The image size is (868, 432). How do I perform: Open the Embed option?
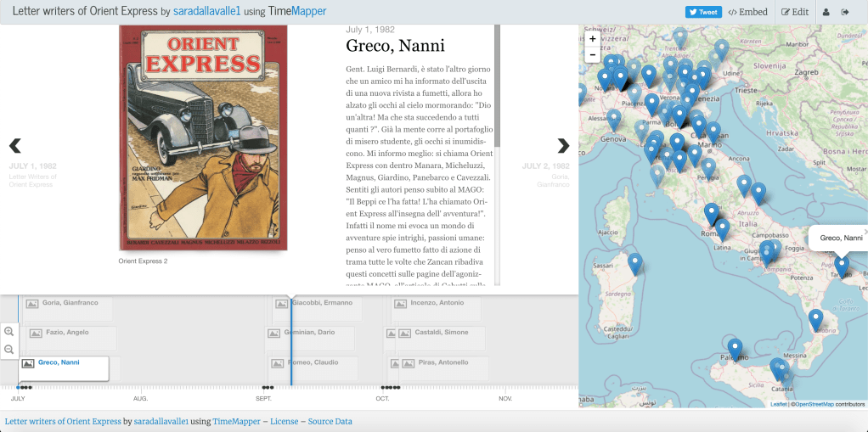tap(747, 12)
